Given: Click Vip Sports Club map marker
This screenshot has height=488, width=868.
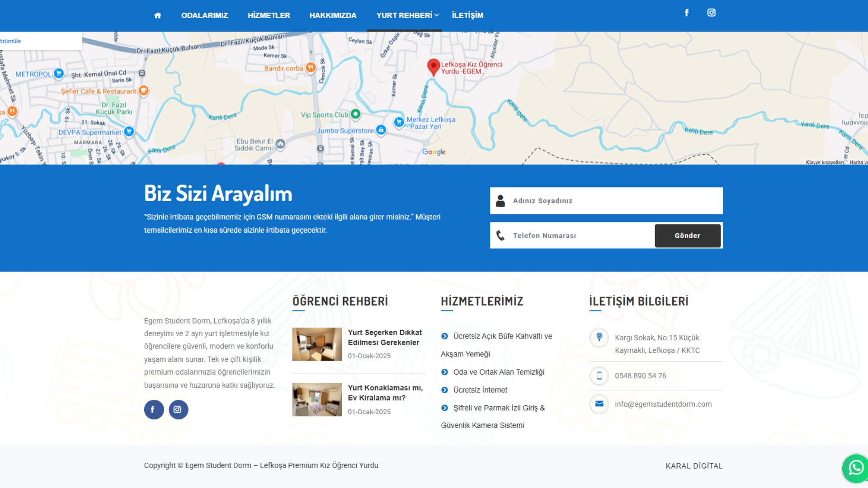Looking at the screenshot, I should (356, 114).
